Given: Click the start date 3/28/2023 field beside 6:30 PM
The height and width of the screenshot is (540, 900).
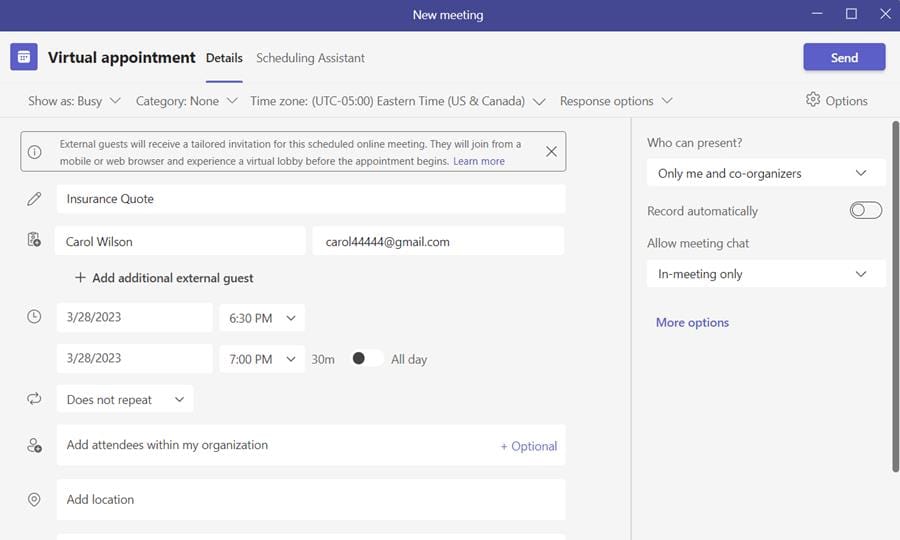Looking at the screenshot, I should click(x=134, y=317).
